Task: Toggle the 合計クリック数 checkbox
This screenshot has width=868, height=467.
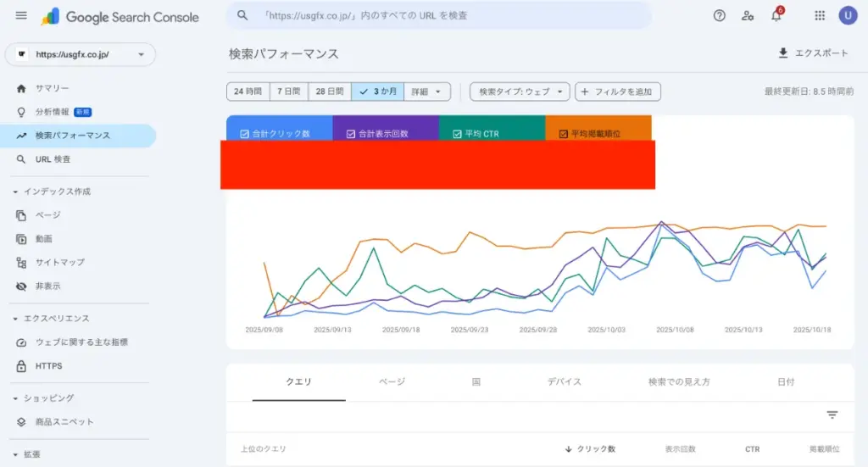Action: point(245,134)
